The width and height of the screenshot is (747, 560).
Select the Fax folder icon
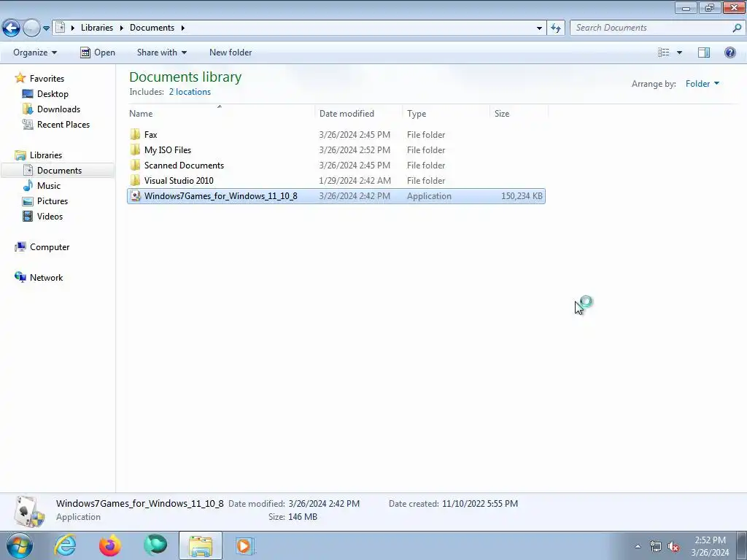click(x=135, y=134)
